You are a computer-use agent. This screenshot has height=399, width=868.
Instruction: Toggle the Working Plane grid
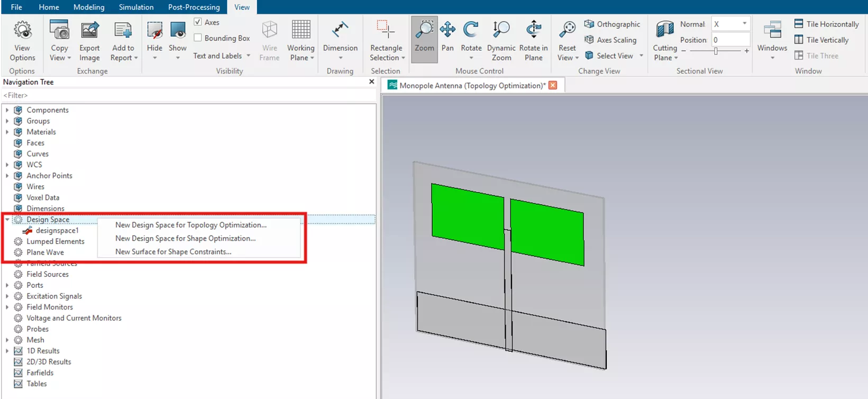301,32
